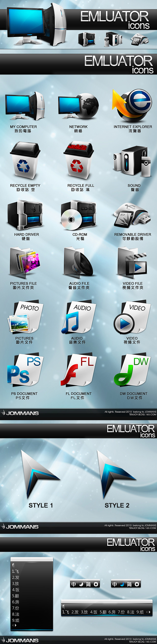The image size is (157, 644).
Task: Select the Removable Driver icon in the grid
Action: (x=132, y=215)
